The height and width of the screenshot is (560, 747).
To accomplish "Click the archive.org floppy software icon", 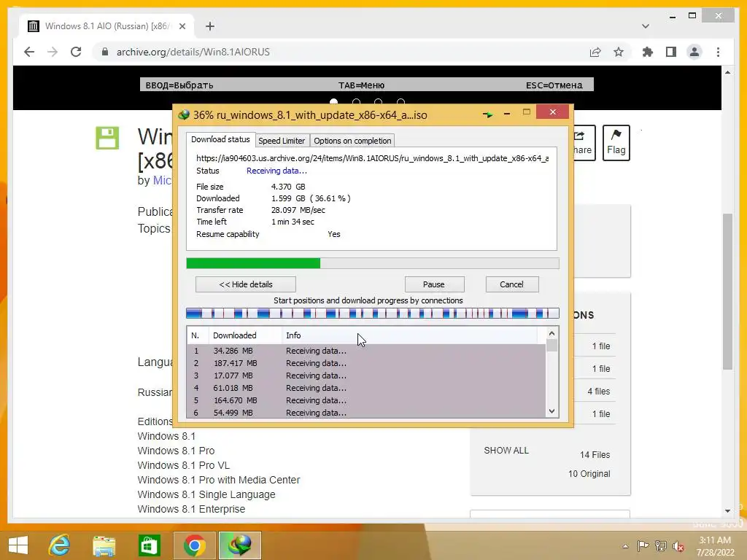I will [x=107, y=138].
